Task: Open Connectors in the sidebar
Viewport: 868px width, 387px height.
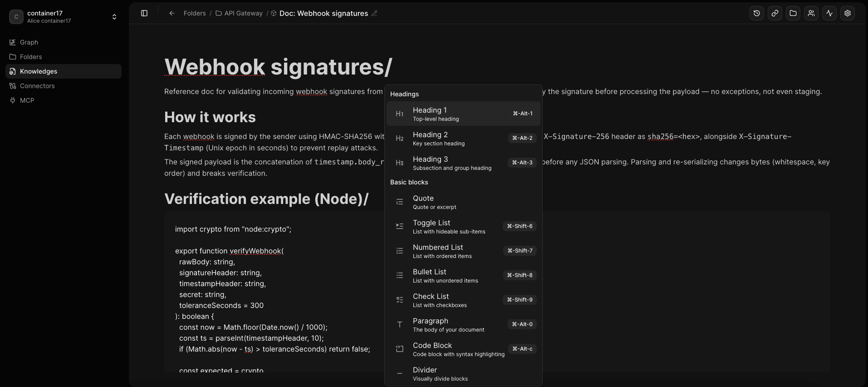Action: click(64, 86)
